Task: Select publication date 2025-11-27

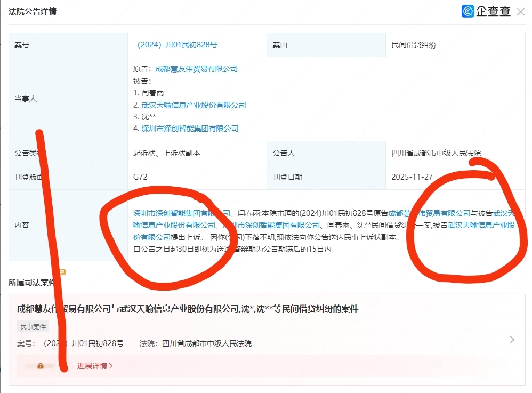Action: (x=412, y=177)
